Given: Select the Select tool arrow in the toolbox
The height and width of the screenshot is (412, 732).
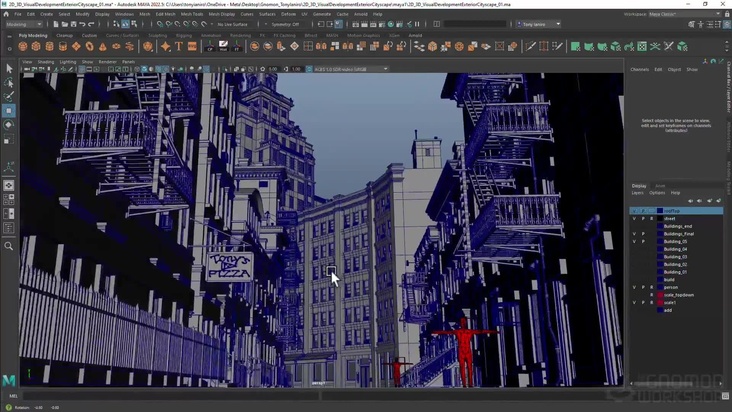Looking at the screenshot, I should (x=9, y=69).
